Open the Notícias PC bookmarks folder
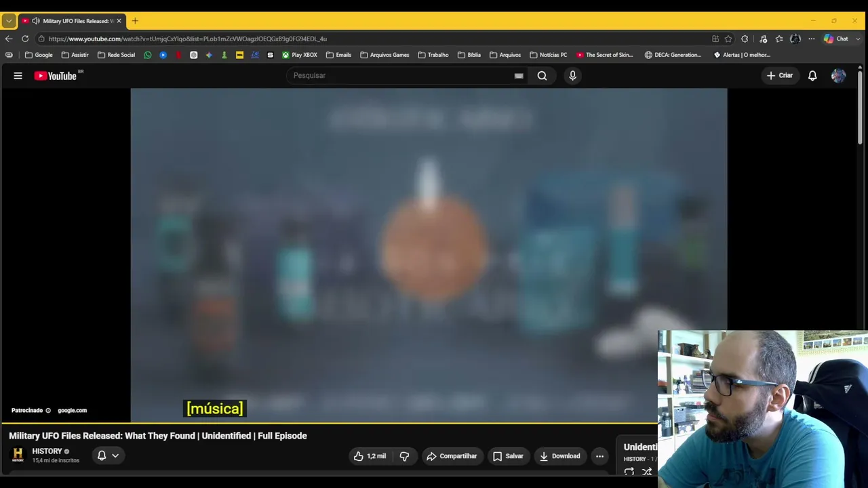This screenshot has height=488, width=868. [x=548, y=55]
